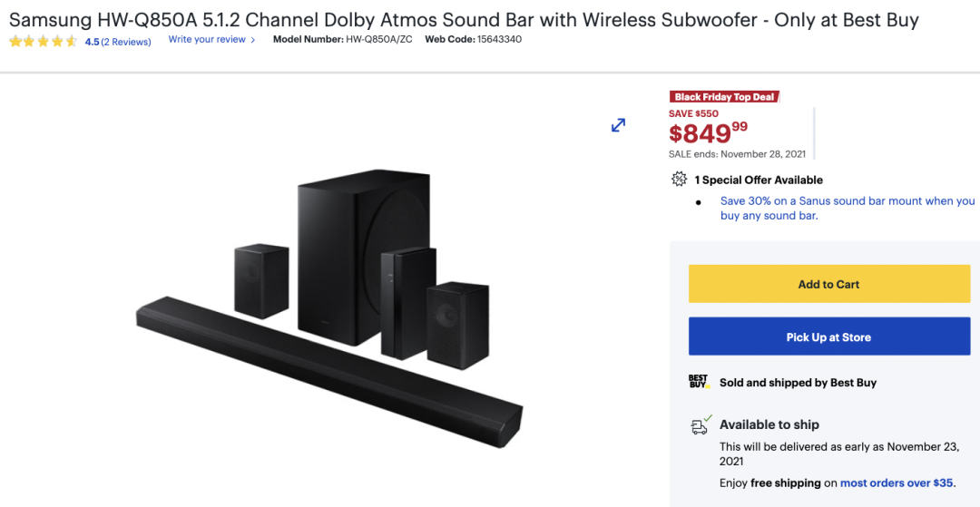Click the special offer badge icon
The width and height of the screenshot is (980, 507).
(x=679, y=180)
